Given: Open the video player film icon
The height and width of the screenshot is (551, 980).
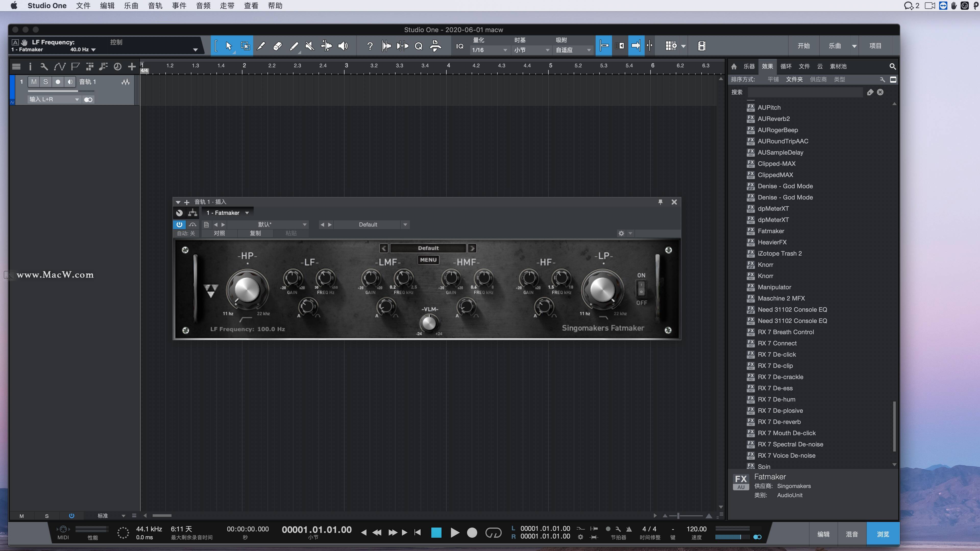Looking at the screenshot, I should (702, 46).
